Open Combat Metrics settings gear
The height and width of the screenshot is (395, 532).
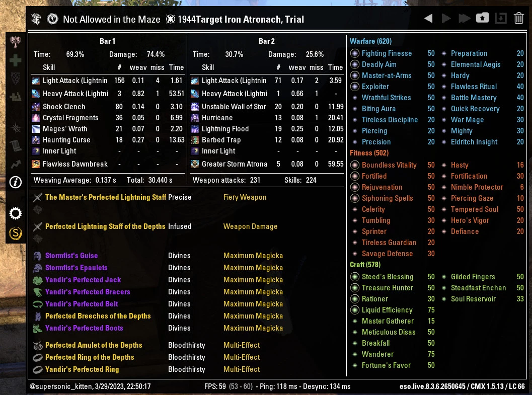coord(16,214)
